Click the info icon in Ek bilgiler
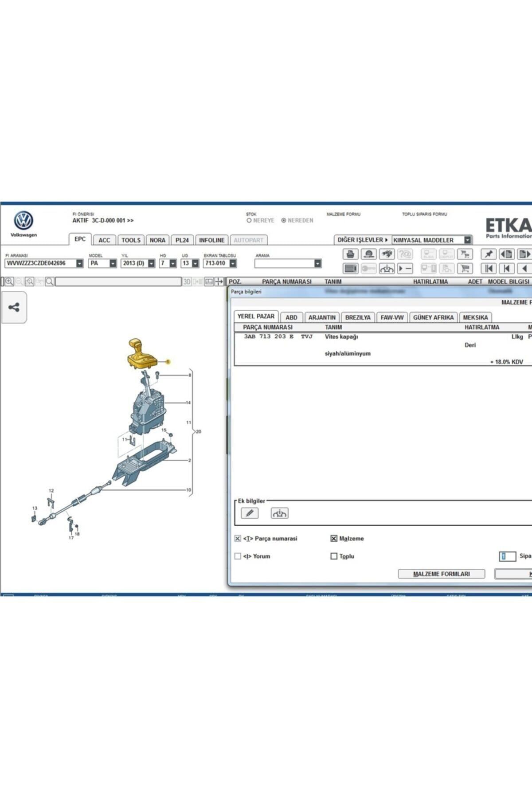 click(x=279, y=513)
